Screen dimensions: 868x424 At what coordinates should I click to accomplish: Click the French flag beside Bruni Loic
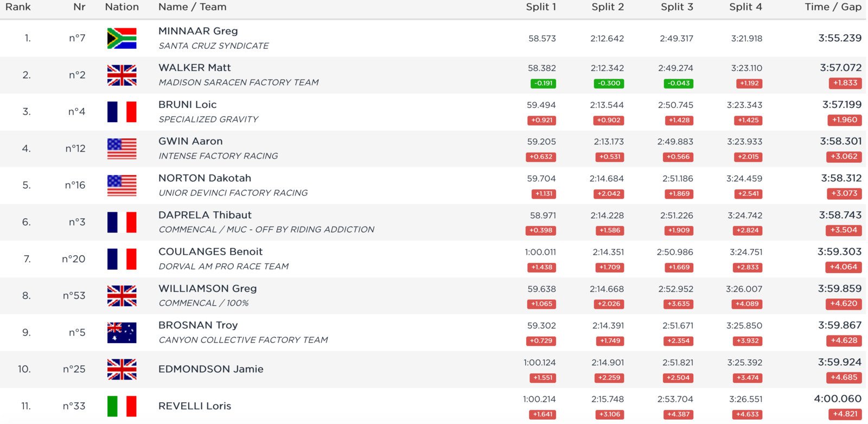(x=122, y=112)
